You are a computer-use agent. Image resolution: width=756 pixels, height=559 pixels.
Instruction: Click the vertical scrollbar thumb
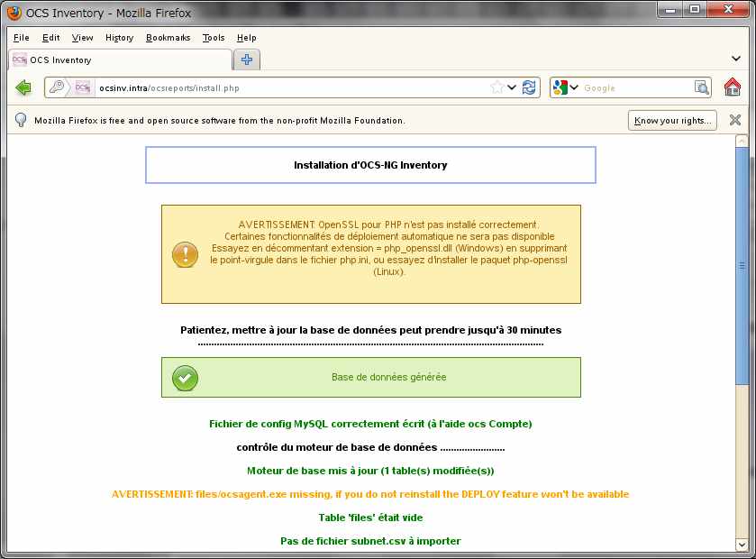coord(742,266)
